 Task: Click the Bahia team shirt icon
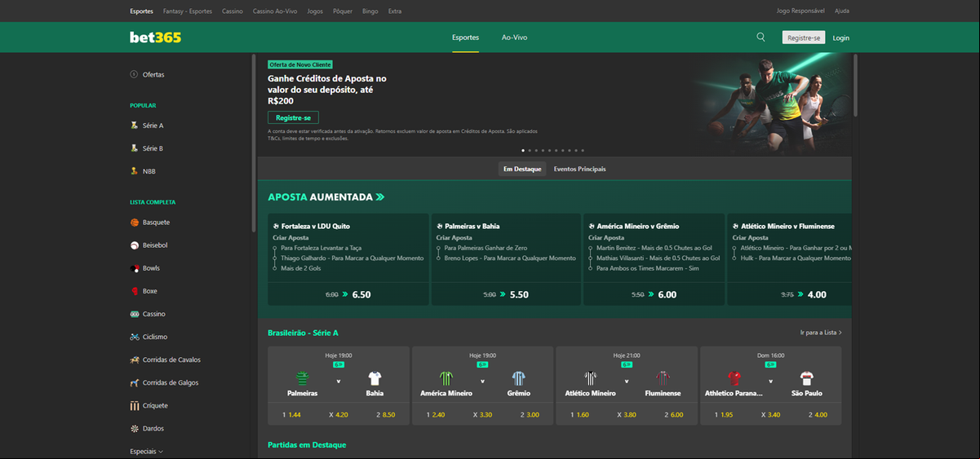375,378
